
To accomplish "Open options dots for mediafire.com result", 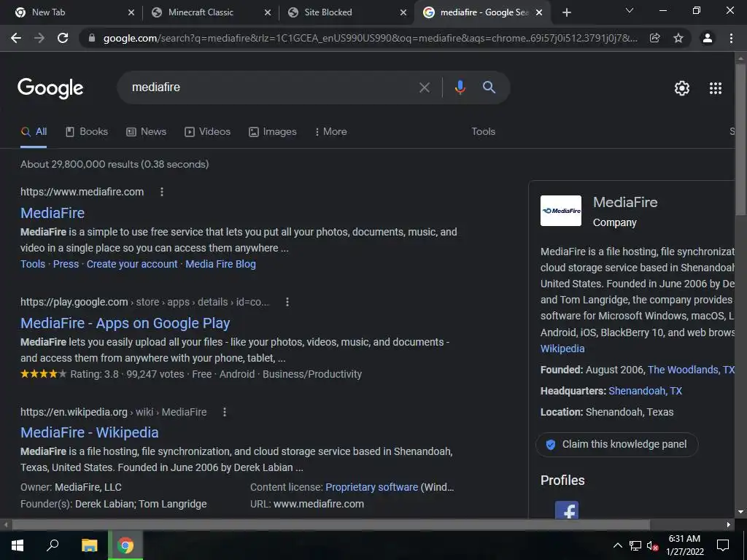I will click(x=162, y=192).
